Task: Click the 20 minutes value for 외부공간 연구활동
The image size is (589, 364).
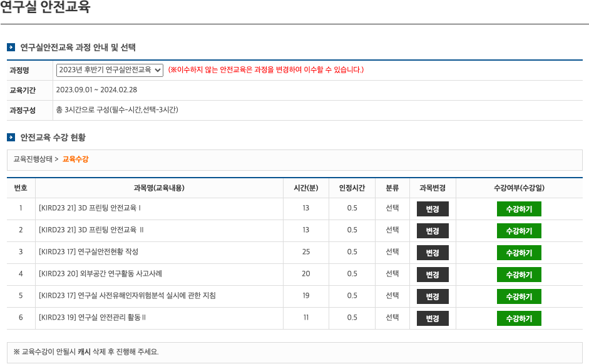Action: 306,273
